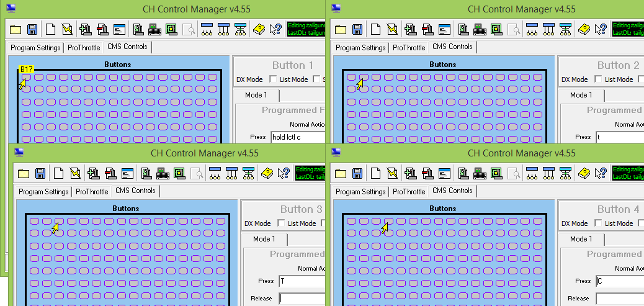Select Off mode icon in Button 2 window toolbar
644x306 pixels.
(x=532, y=29)
